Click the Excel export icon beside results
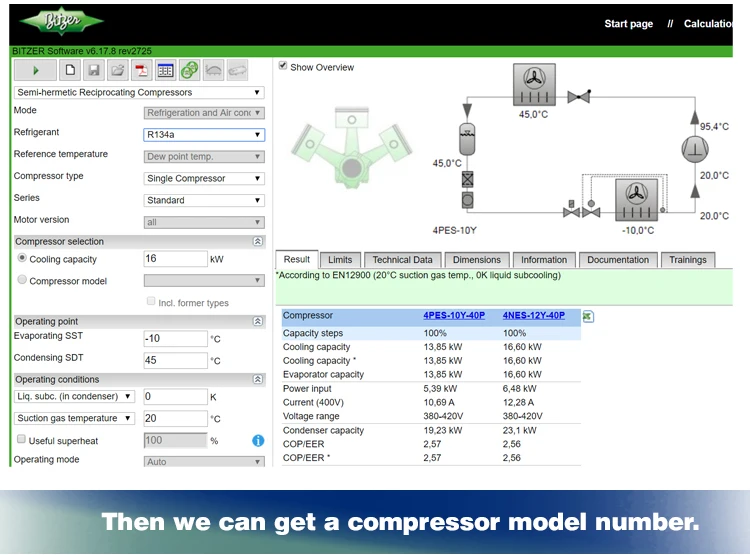Viewport: 750px width, 555px height. pos(588,316)
